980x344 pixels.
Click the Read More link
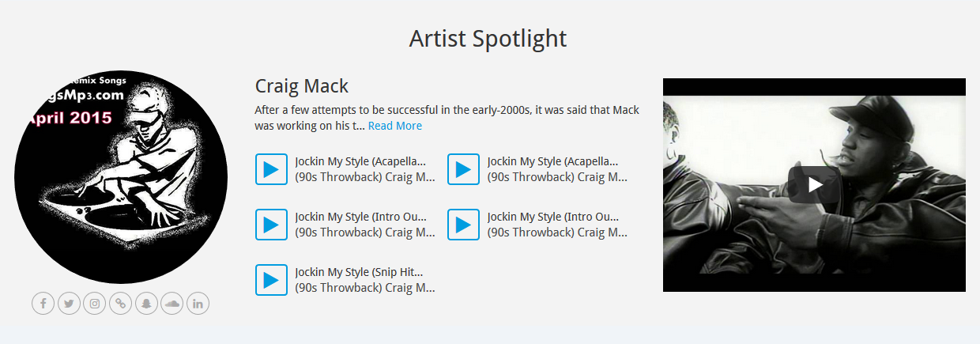395,126
